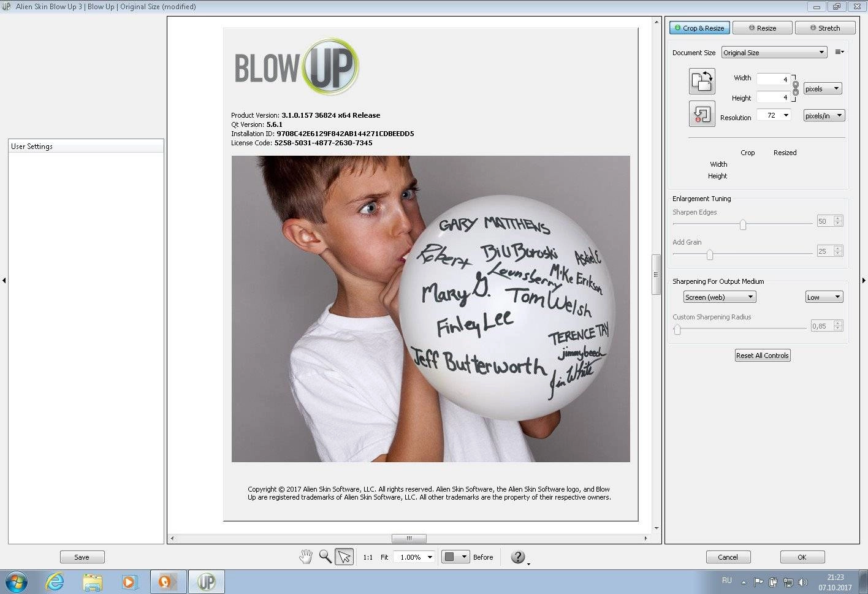Open the Windows Start menu

16,582
